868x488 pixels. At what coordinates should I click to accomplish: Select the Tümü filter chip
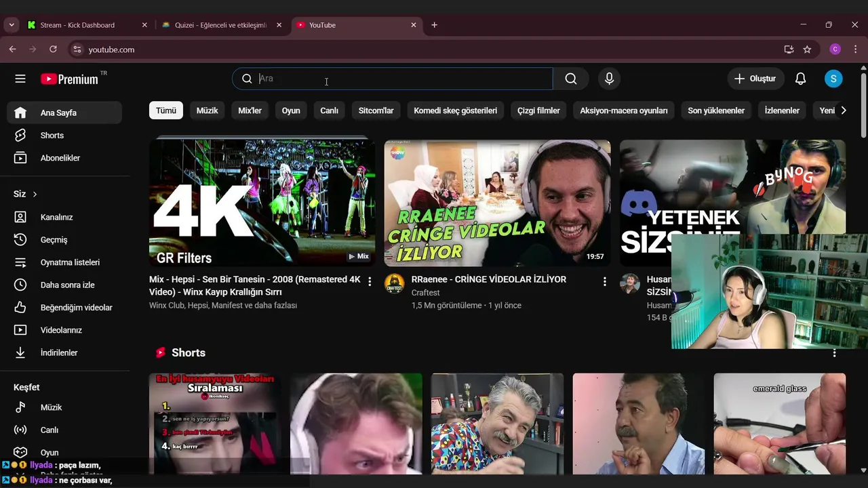[166, 110]
